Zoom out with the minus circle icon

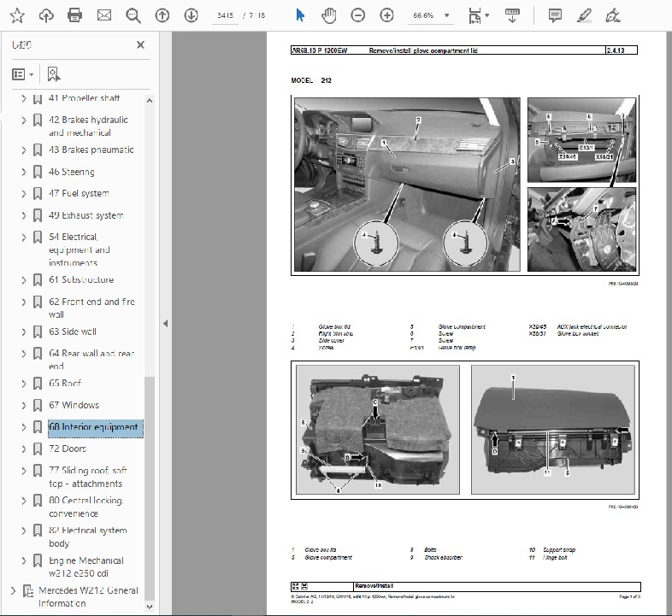click(x=358, y=16)
